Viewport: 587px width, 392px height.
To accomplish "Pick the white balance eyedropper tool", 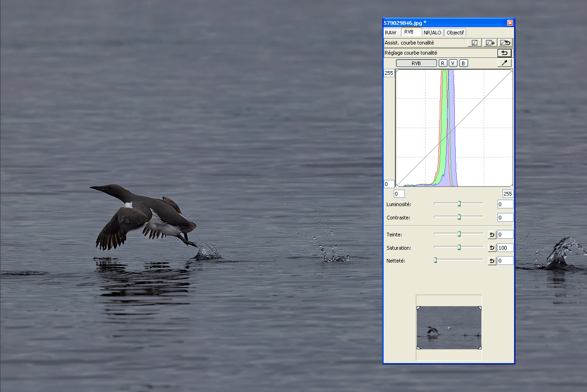I will point(504,63).
